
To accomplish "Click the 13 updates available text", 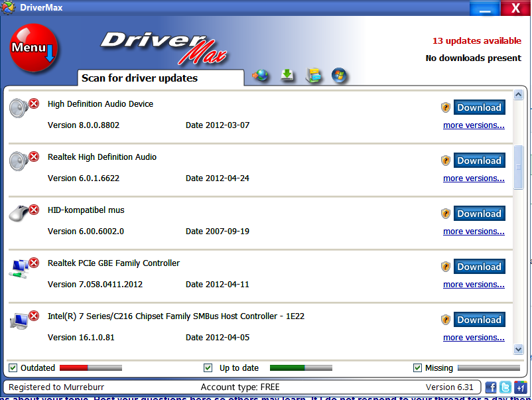I will pyautogui.click(x=477, y=40).
